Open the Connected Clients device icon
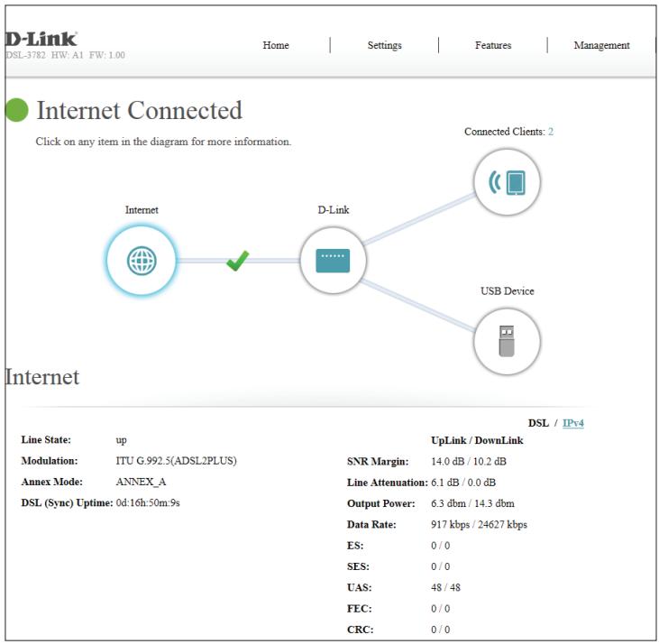The height and width of the screenshot is (644, 659). [x=507, y=182]
